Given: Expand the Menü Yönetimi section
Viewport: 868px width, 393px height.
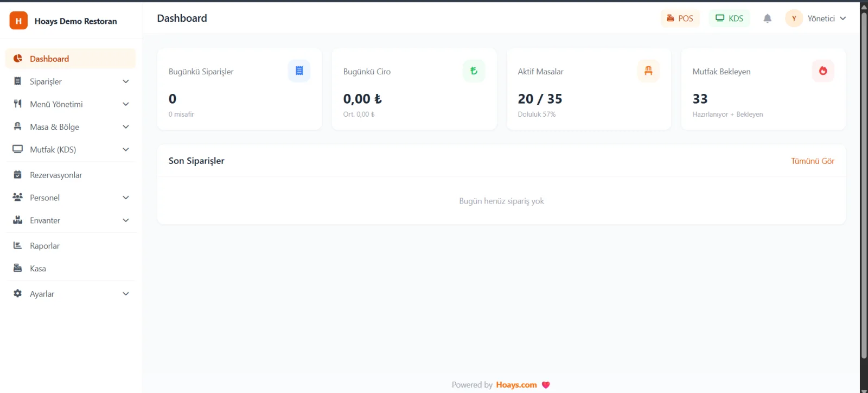Looking at the screenshot, I should 71,104.
